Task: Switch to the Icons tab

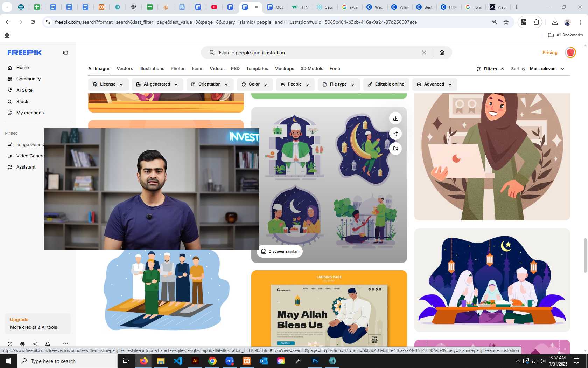Action: click(197, 69)
